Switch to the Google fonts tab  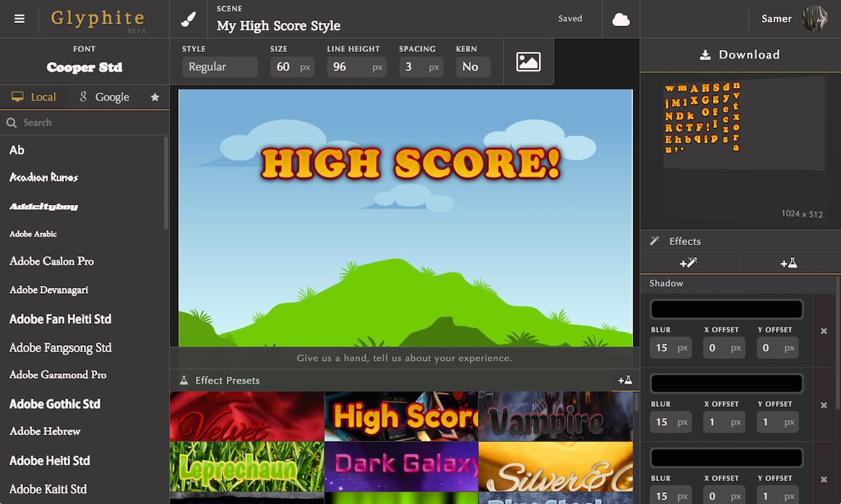pyautogui.click(x=104, y=97)
